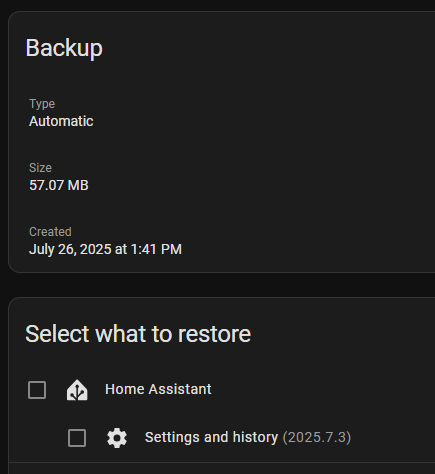Viewport: 435px width, 474px height.
Task: Click the 1:41 PM creation time
Action: [156, 249]
